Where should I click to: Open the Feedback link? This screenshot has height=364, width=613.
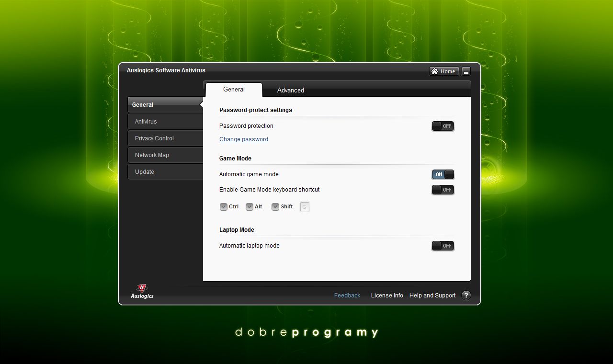(347, 296)
